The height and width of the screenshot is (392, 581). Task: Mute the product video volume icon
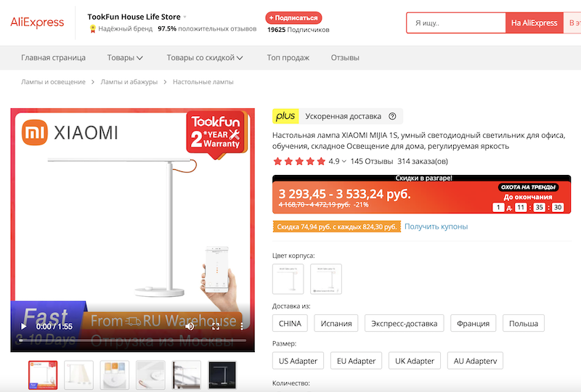[190, 327]
